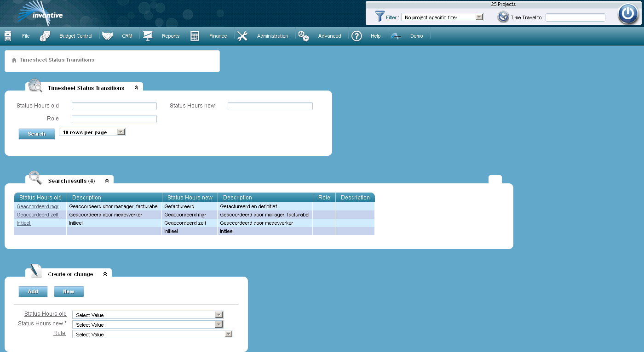The height and width of the screenshot is (352, 644).
Task: Open the File menu
Action: pos(26,35)
